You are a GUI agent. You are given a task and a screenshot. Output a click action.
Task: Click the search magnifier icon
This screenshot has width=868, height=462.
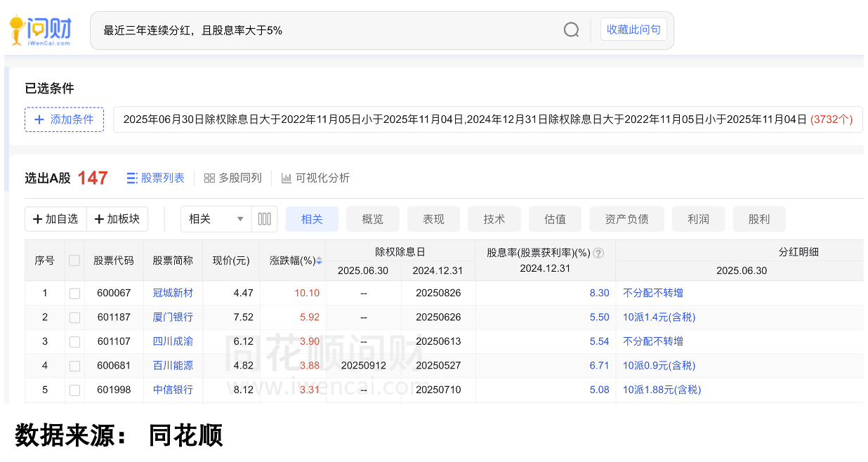tap(571, 29)
